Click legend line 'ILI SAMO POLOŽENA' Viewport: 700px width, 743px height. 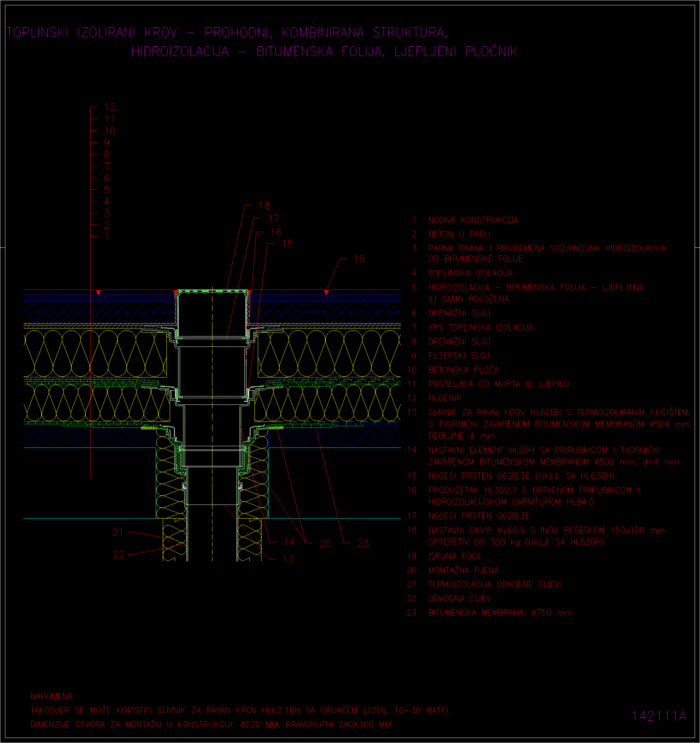pyautogui.click(x=469, y=299)
